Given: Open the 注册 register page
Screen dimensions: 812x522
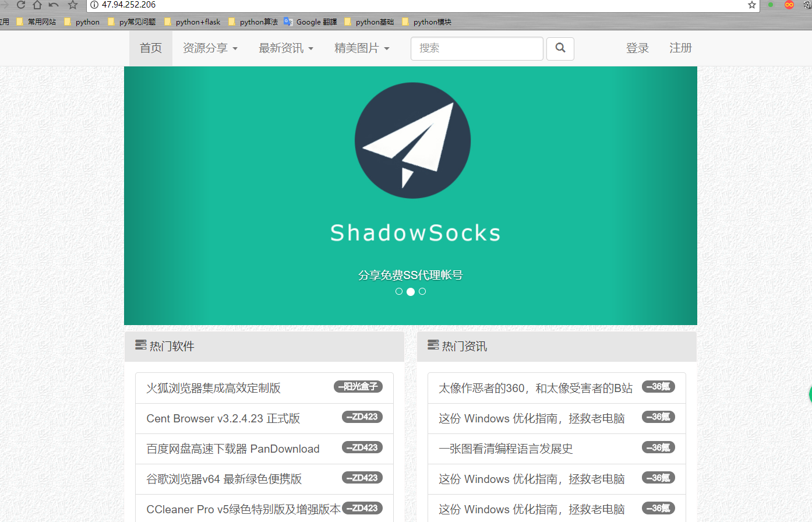Looking at the screenshot, I should (680, 48).
